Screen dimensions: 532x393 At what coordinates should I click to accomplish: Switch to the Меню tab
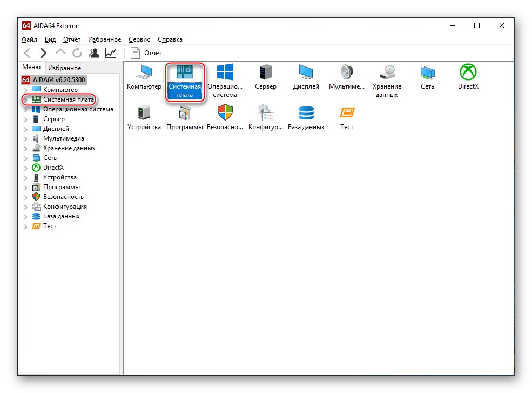[x=31, y=67]
